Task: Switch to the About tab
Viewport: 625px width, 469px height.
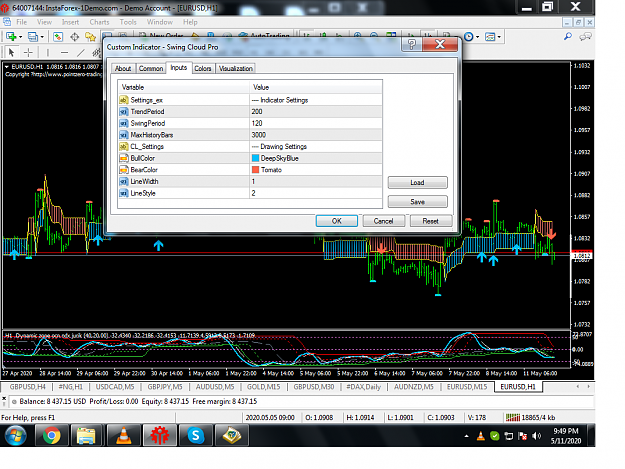Action: pyautogui.click(x=123, y=69)
